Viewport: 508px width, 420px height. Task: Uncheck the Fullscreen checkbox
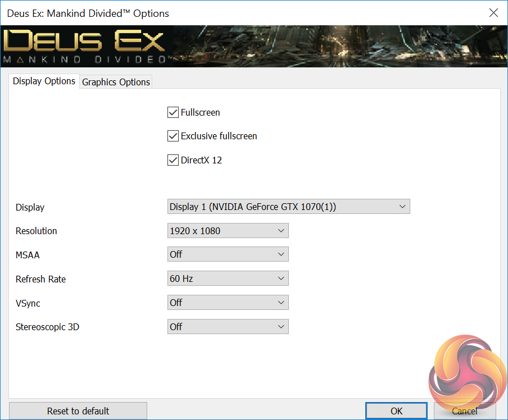point(173,112)
